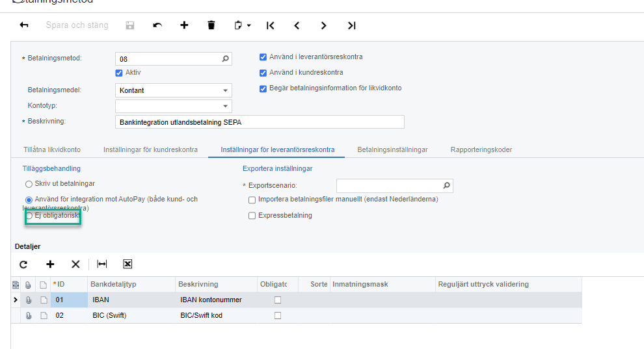Click the Spara och stäng button
The image size is (644, 349).
coord(77,25)
